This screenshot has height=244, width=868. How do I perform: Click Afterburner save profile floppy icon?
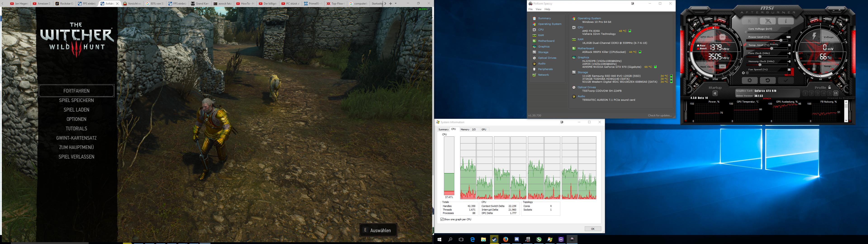point(836,93)
